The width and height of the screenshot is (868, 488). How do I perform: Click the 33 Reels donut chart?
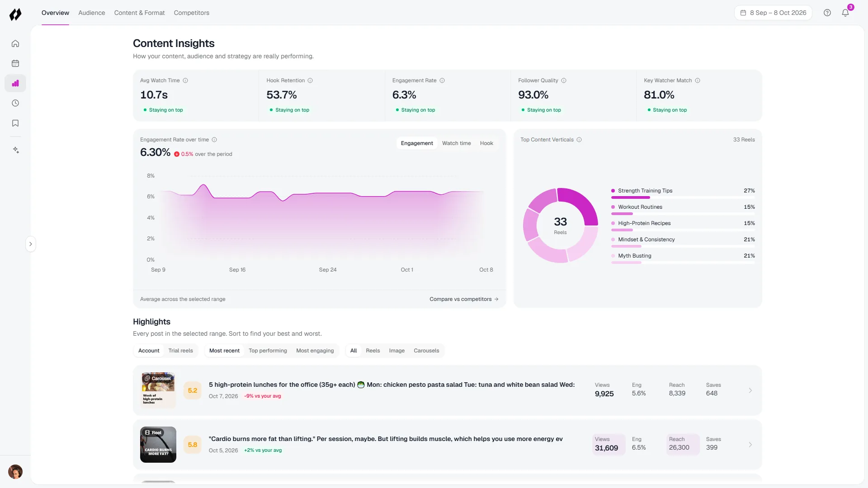(x=561, y=225)
